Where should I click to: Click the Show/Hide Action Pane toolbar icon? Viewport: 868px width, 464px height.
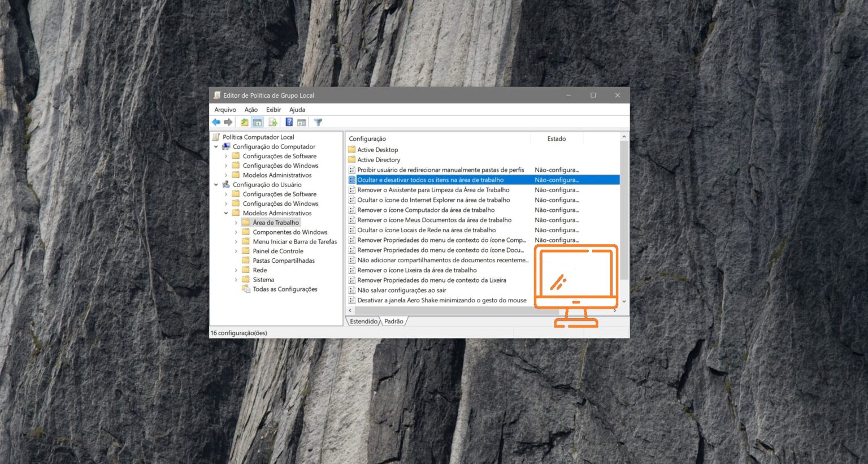click(x=302, y=122)
